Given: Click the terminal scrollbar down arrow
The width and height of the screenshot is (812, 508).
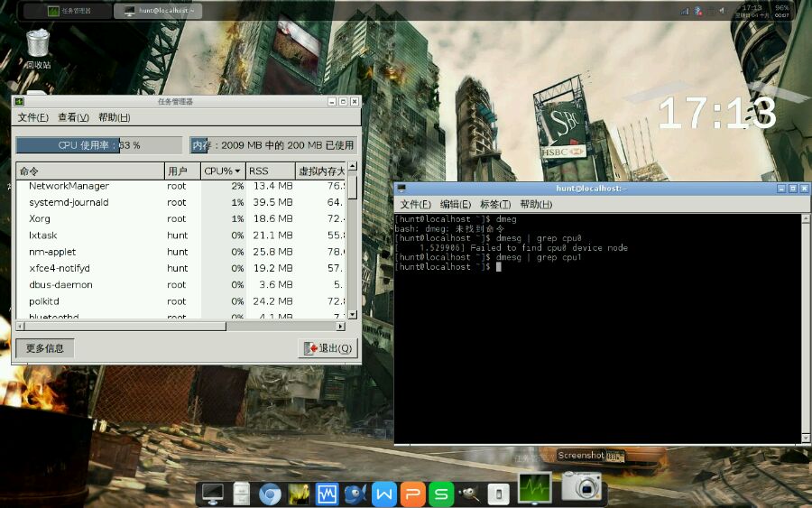Looking at the screenshot, I should (806, 439).
